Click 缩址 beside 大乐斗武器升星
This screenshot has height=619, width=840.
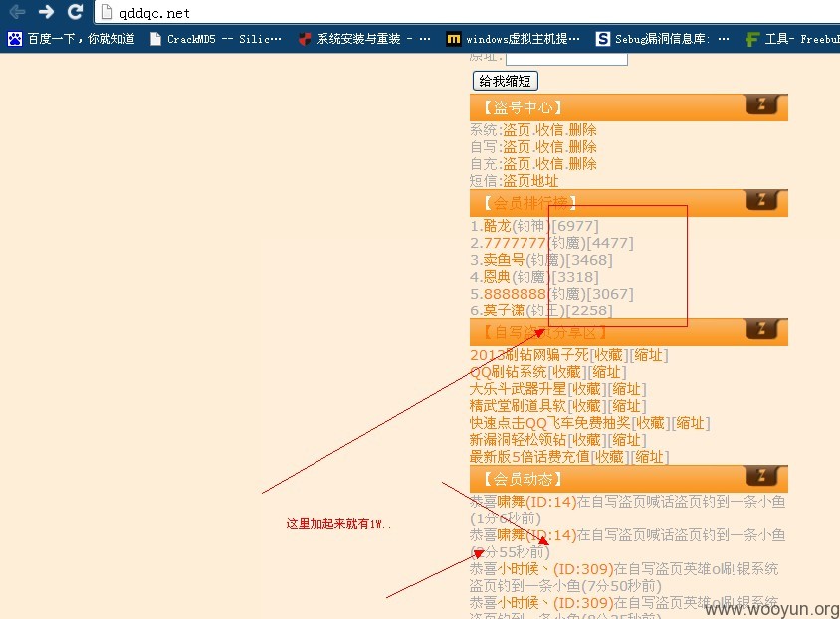pos(626,389)
